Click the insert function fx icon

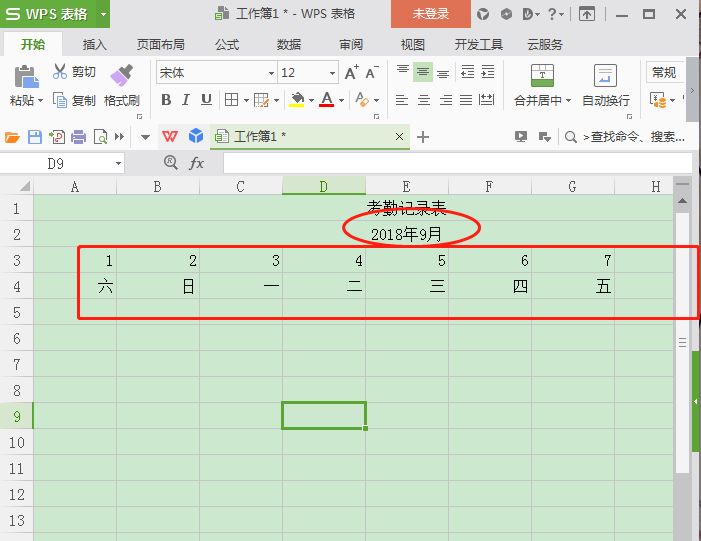[x=197, y=163]
